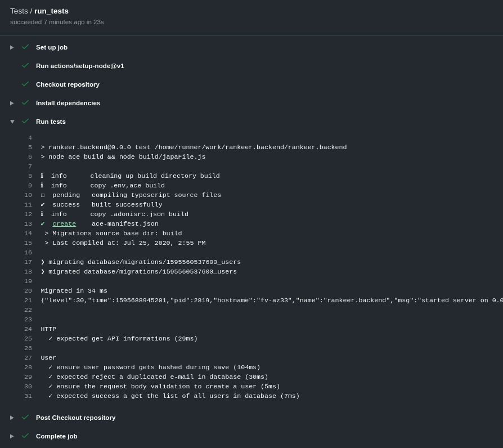Click the green check beside create
This screenshot has width=503, height=448.
coord(43,223)
